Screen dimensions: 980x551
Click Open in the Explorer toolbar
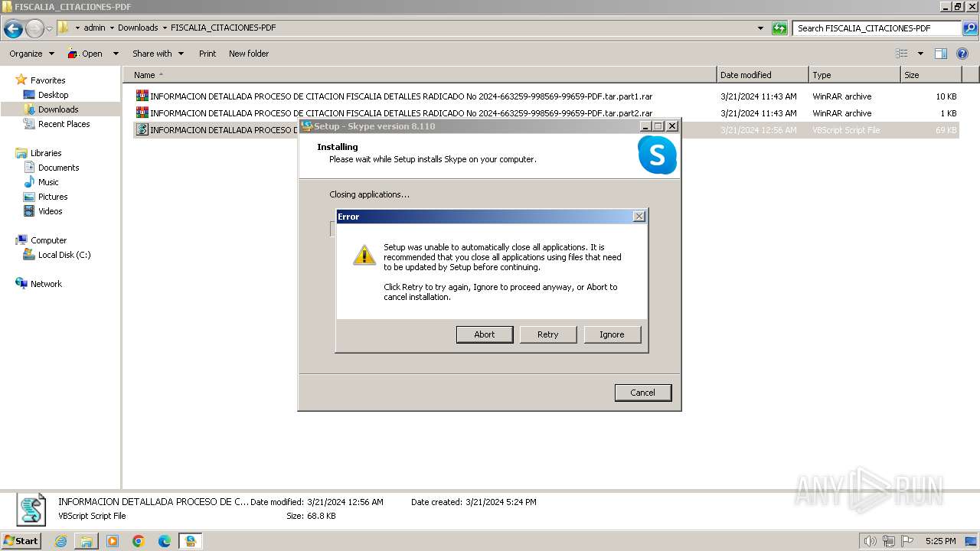coord(86,54)
